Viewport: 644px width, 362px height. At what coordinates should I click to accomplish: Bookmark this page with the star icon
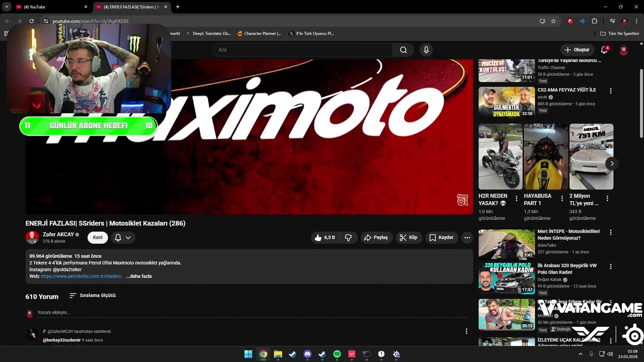click(553, 21)
